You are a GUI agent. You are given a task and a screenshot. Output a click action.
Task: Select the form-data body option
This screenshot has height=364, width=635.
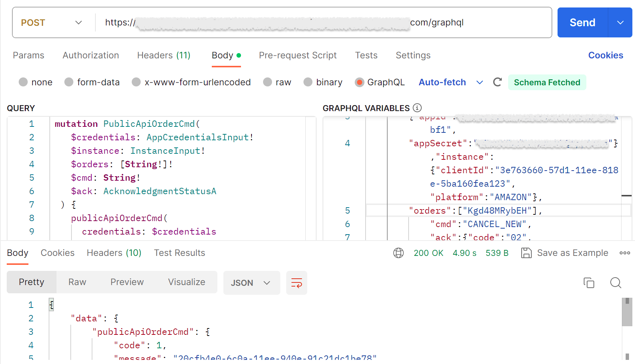pyautogui.click(x=69, y=82)
